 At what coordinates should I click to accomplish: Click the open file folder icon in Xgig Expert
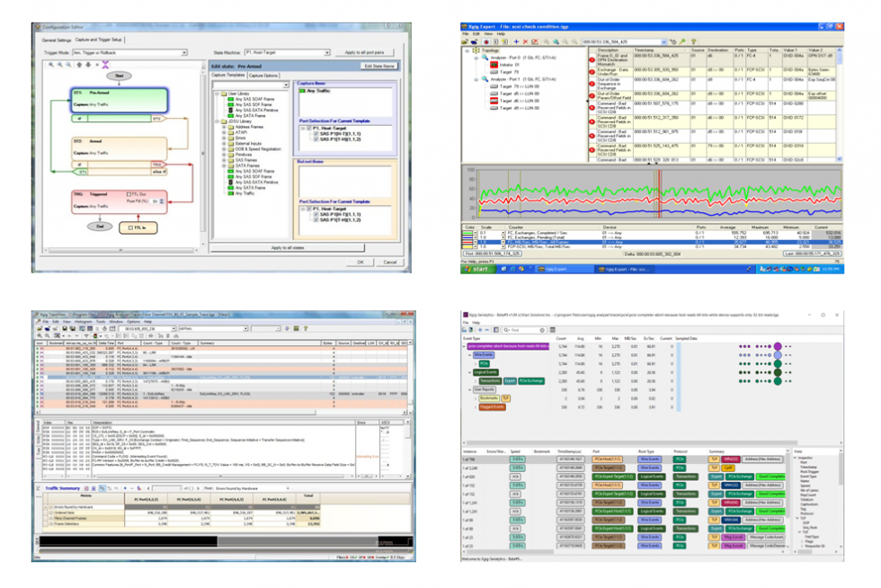(467, 42)
